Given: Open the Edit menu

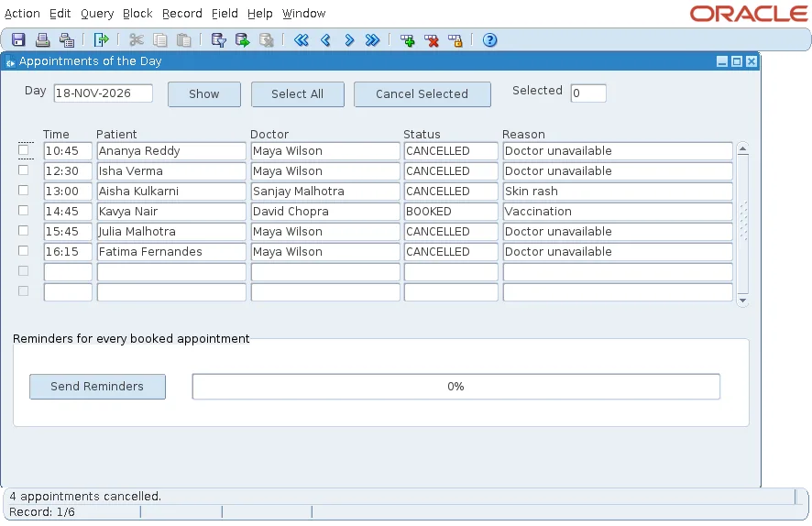Looking at the screenshot, I should pyautogui.click(x=60, y=14).
